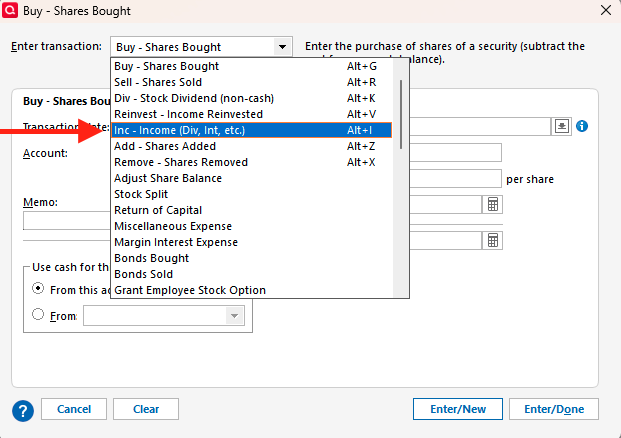Choose 'Grant Employee Stock Option' item
The image size is (621, 438).
190,290
